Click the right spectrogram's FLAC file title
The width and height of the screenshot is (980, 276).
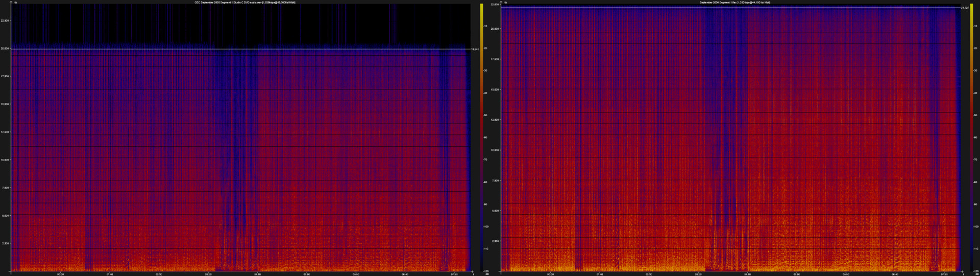click(x=735, y=3)
